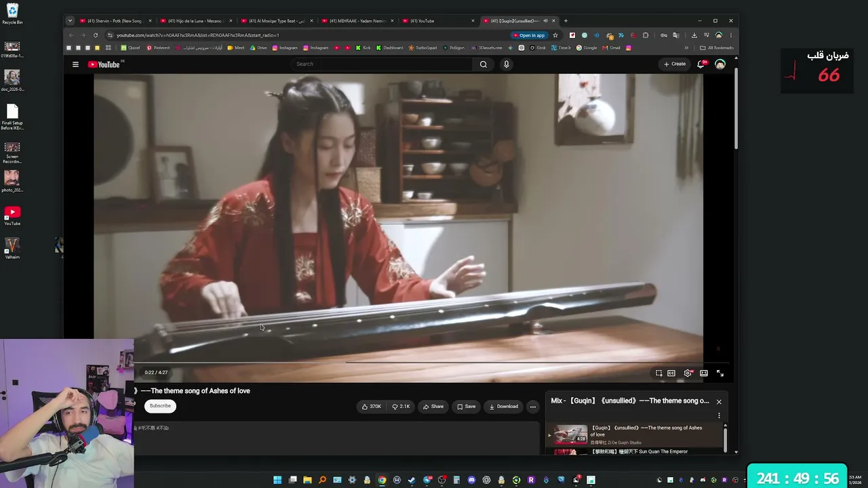Switch to the Shervin - Potk tab
Viewport: 868px width, 488px height.
[116, 21]
